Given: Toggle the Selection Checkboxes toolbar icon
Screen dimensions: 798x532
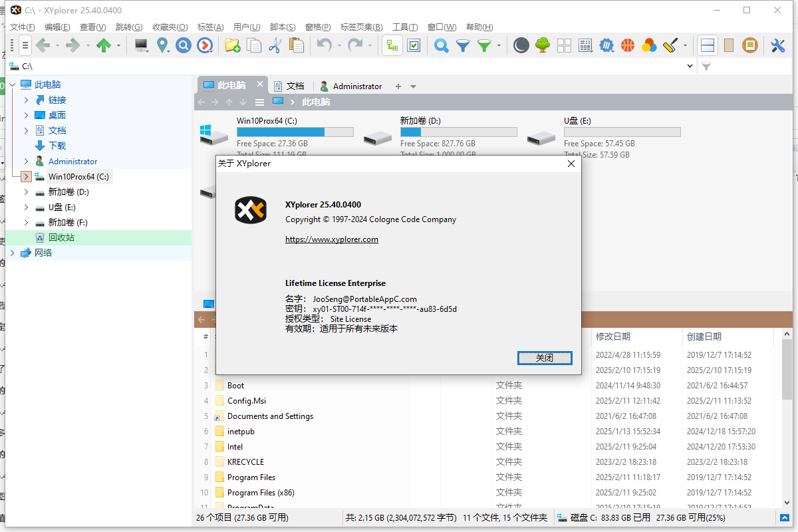Looking at the screenshot, I should pos(414,45).
